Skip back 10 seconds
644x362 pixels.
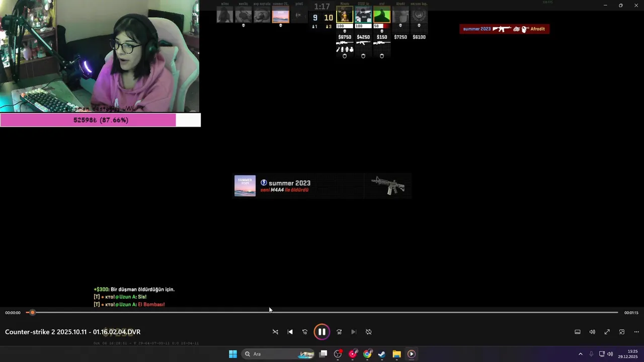305,332
